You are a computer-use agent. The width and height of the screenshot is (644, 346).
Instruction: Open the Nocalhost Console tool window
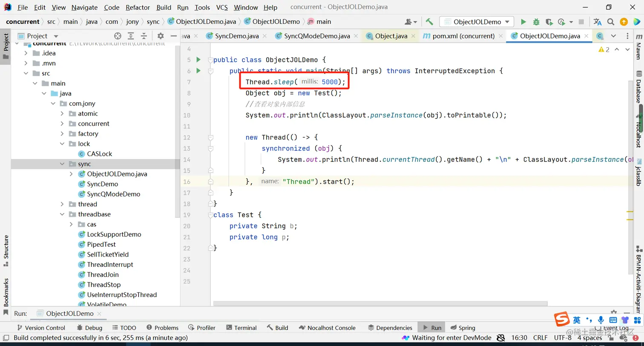point(327,328)
